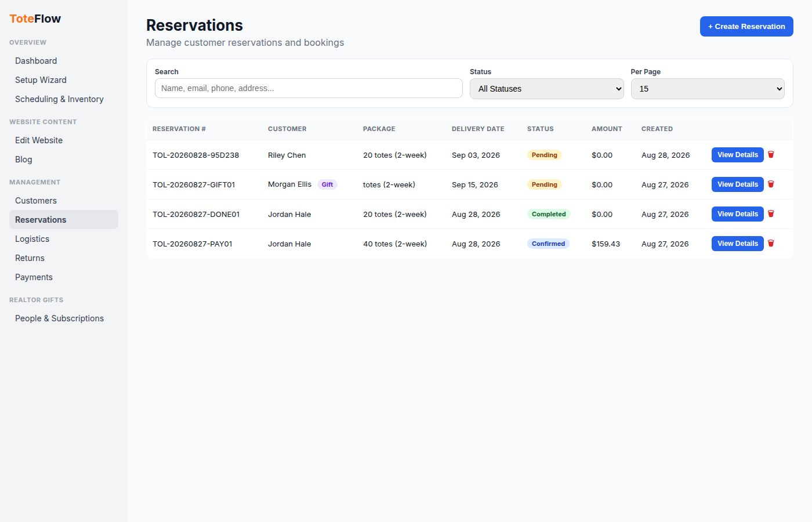Click the Sep 15, 2026 delivery date

475,184
